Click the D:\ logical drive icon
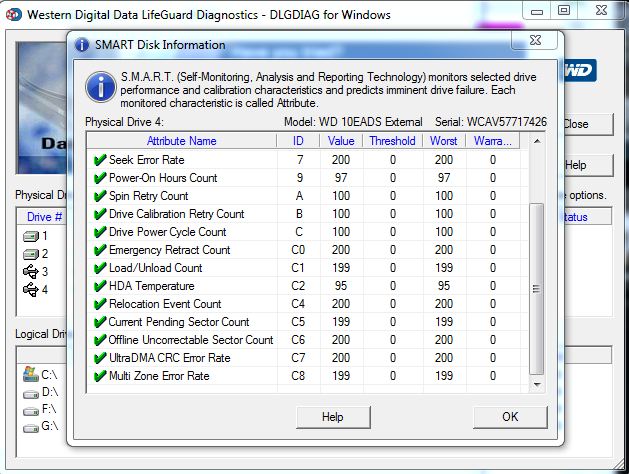 [x=31, y=394]
